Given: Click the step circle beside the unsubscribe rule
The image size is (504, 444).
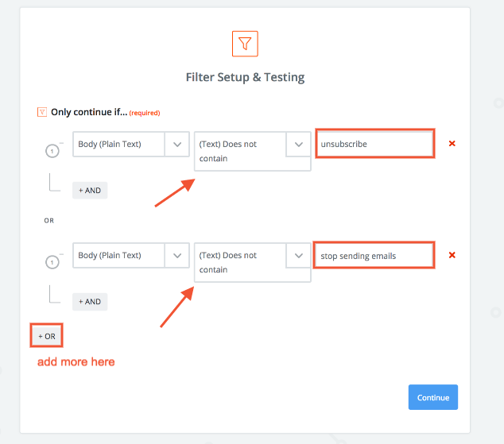Looking at the screenshot, I should pyautogui.click(x=52, y=151).
